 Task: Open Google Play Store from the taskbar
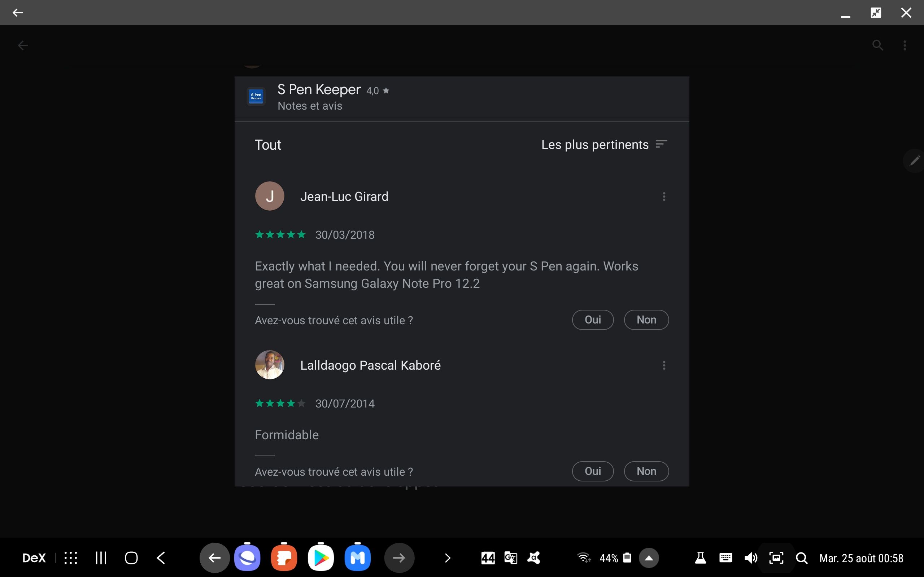click(321, 558)
